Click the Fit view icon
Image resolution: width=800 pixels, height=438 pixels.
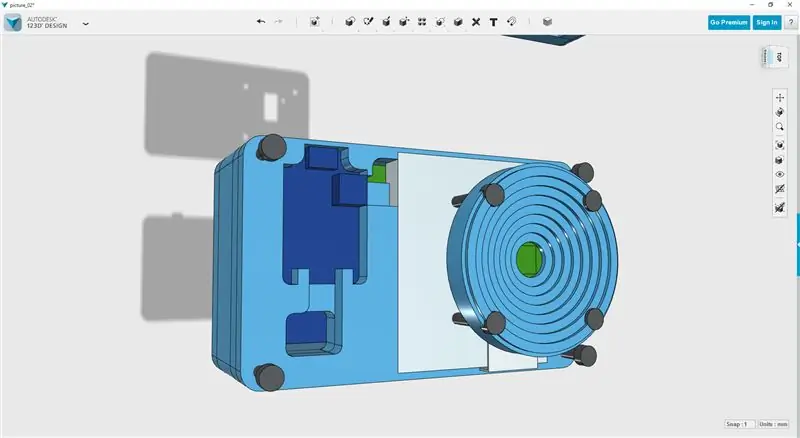point(780,145)
